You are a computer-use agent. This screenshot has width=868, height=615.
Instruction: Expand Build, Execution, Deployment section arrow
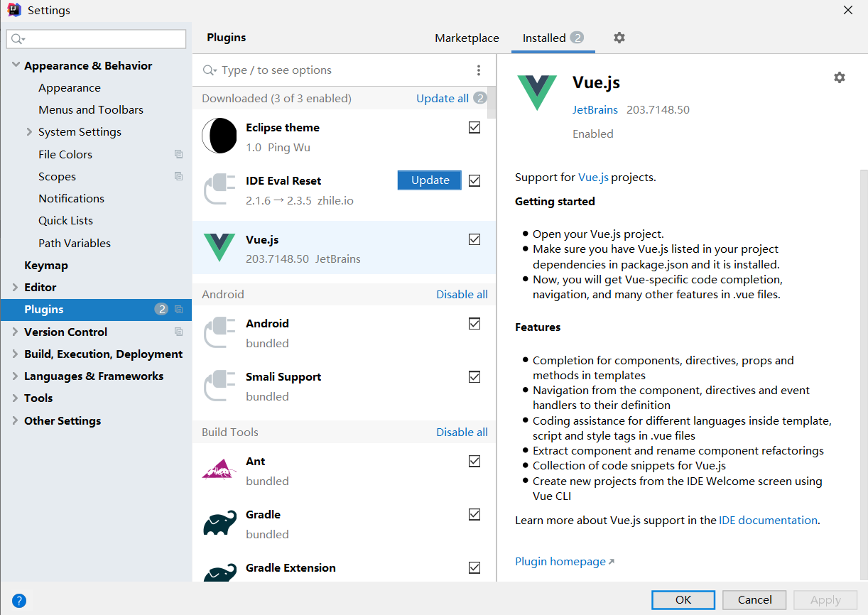coord(16,354)
